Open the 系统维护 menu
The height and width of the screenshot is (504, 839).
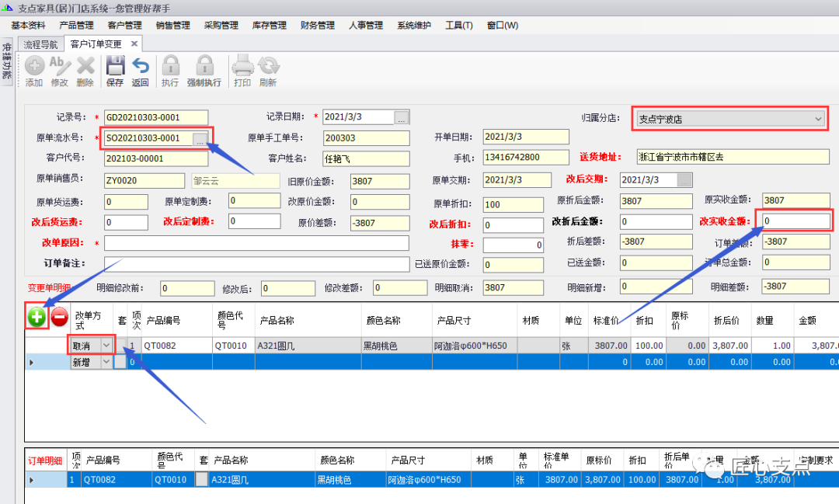pyautogui.click(x=414, y=25)
